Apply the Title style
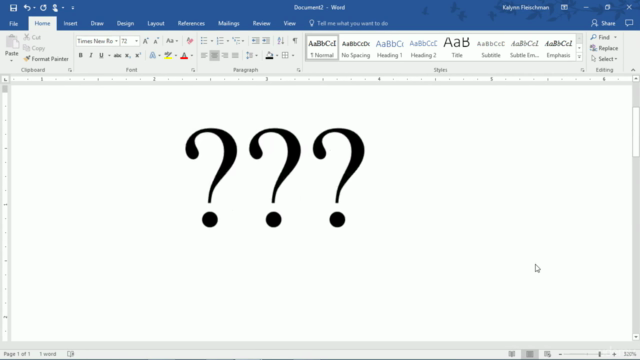 457,48
